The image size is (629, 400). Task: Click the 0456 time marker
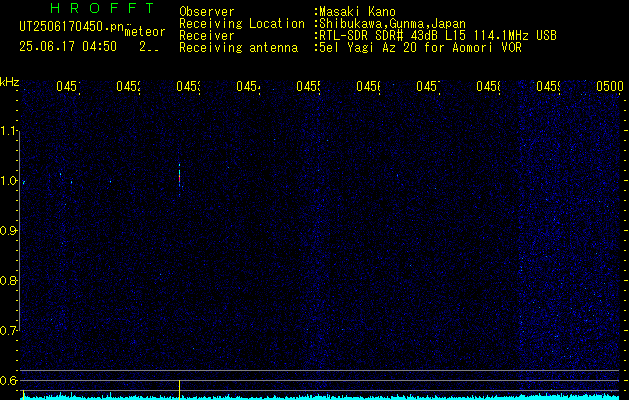coord(369,86)
